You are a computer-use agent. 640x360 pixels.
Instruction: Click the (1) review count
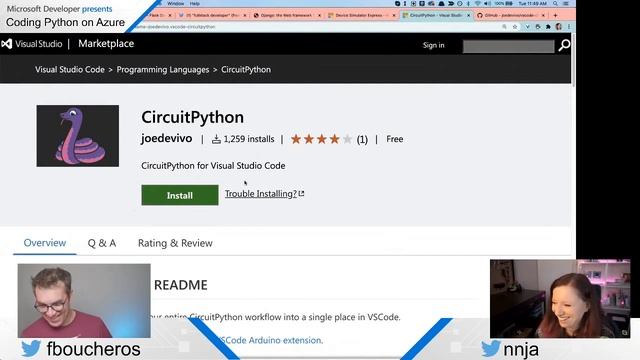pos(362,140)
